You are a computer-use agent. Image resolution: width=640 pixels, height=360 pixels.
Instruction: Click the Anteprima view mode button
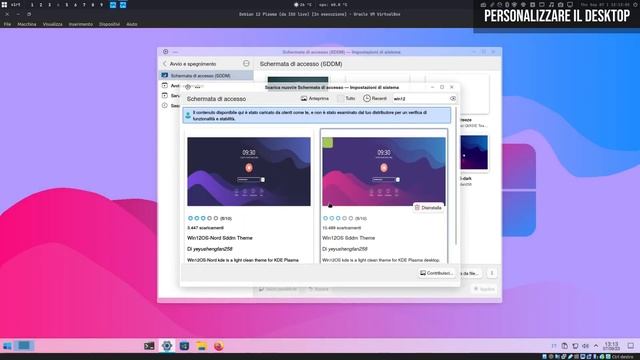(315, 98)
